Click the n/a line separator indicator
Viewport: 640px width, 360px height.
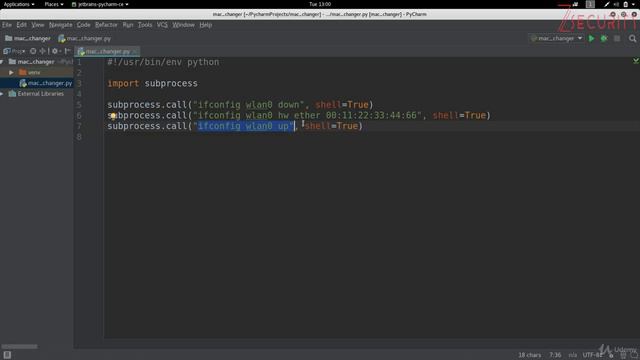573,355
